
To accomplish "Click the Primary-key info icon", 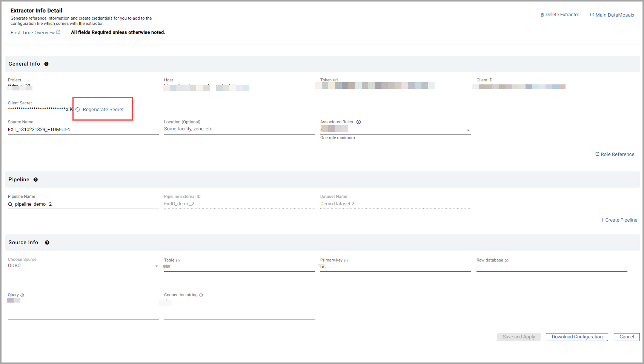I will (x=346, y=261).
